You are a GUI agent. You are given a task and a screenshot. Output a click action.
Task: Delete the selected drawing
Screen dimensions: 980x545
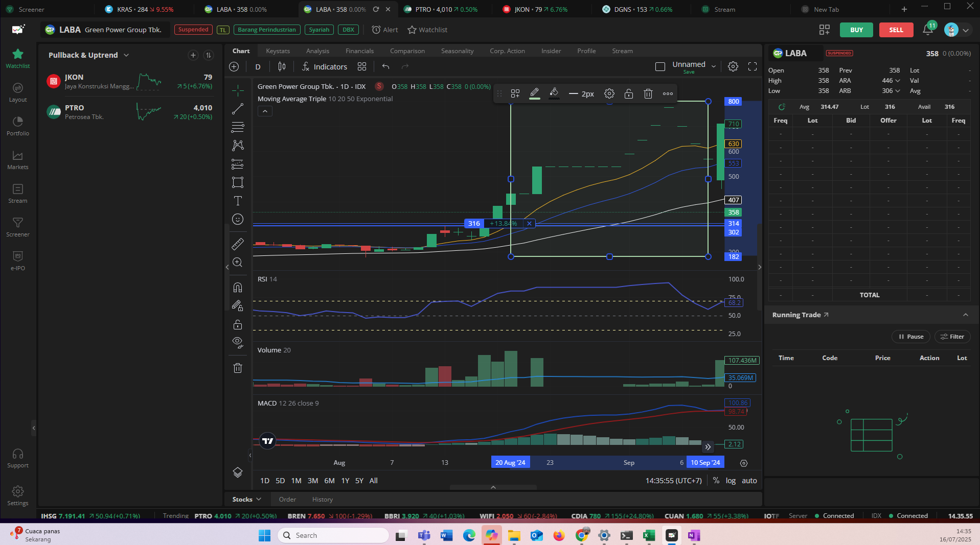pos(648,93)
